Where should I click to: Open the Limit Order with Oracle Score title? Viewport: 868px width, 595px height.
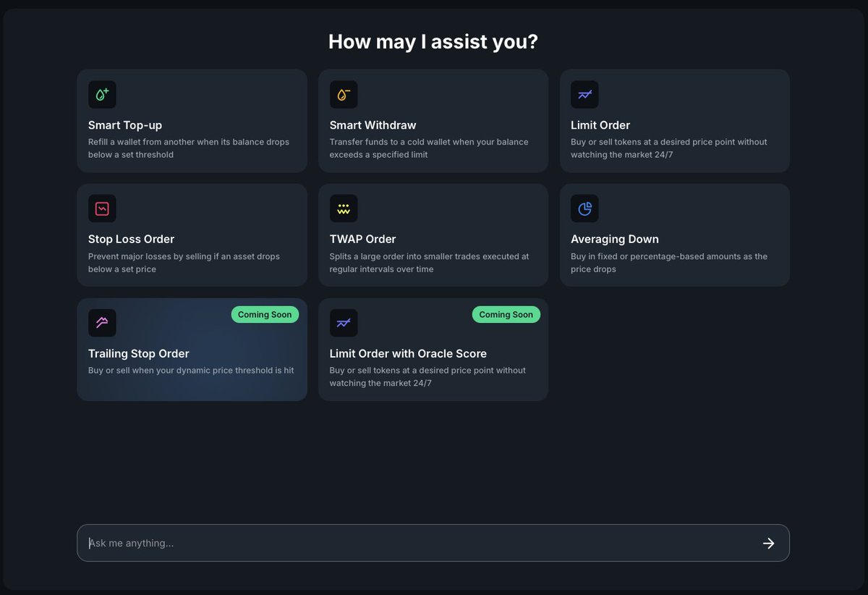point(408,354)
